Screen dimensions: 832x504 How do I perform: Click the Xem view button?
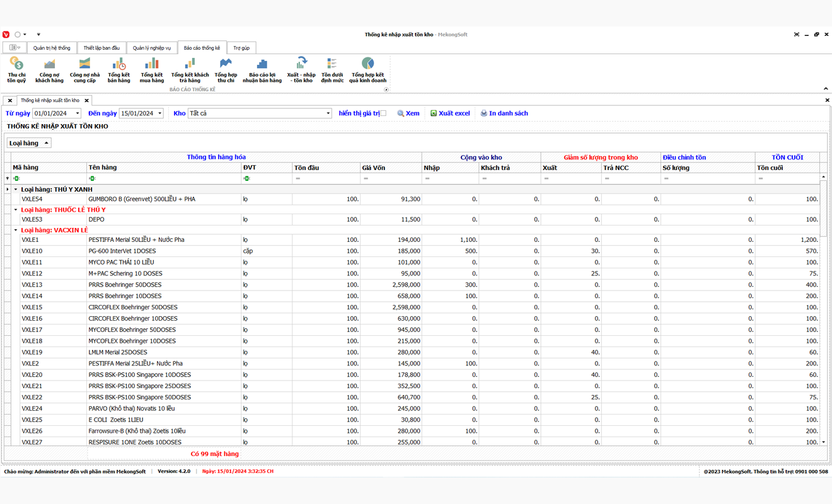click(x=408, y=113)
